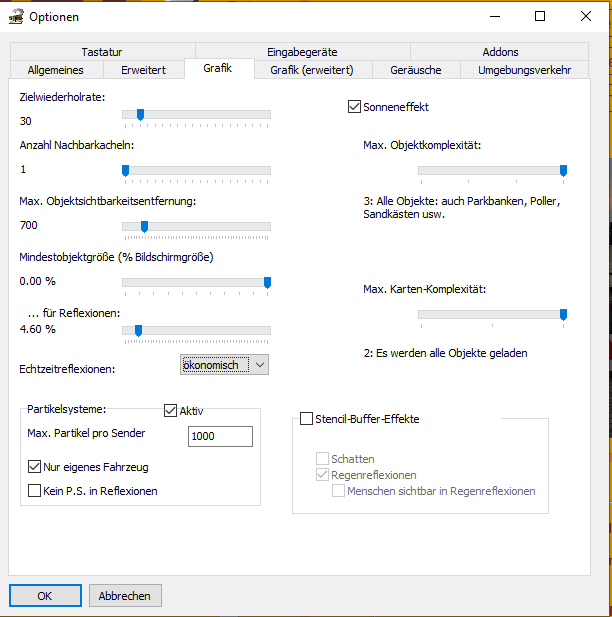Close the Optionen dialog window
Screen dimensions: 612x617
coord(585,16)
